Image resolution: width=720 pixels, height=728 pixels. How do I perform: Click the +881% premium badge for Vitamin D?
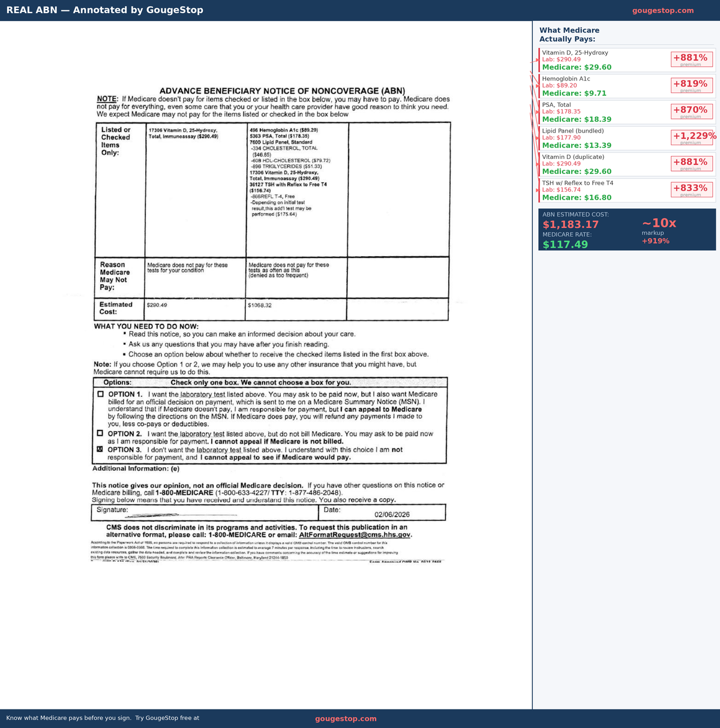691,59
